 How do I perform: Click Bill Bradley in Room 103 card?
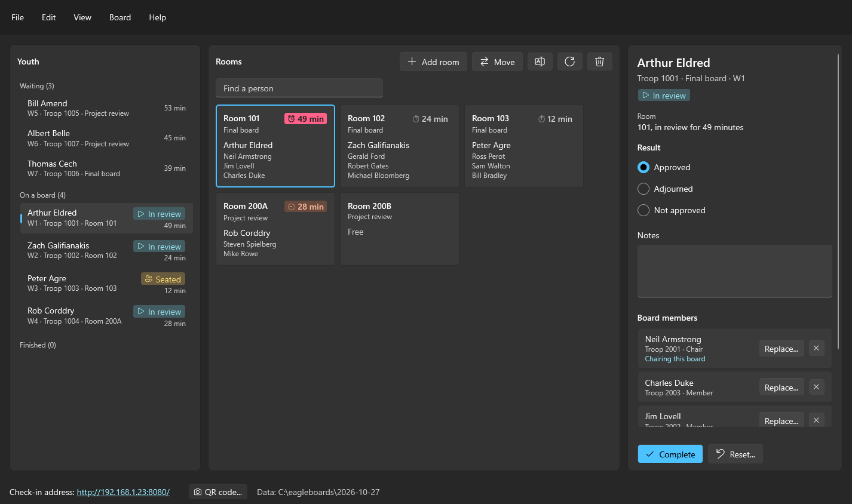pyautogui.click(x=489, y=176)
